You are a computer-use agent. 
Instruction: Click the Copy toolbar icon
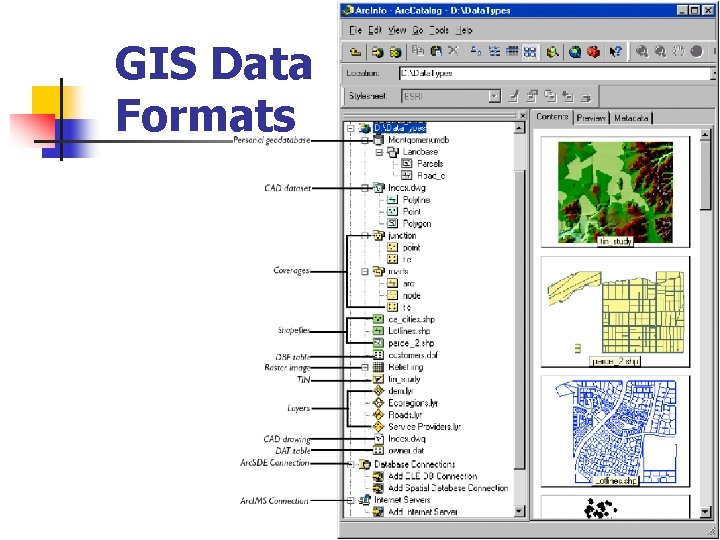click(x=418, y=51)
